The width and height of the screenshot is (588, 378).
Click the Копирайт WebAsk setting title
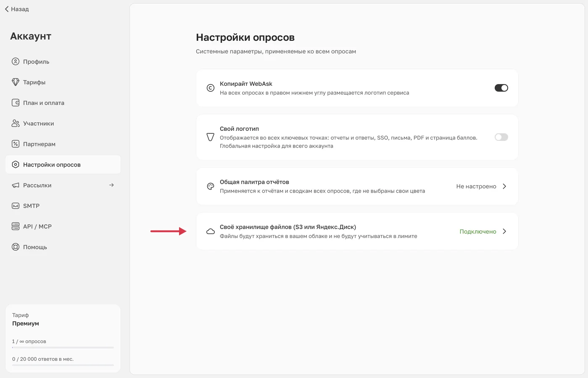[x=246, y=84]
